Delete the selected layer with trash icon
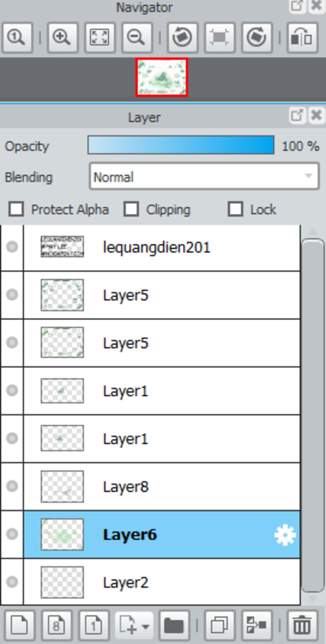Image resolution: width=326 pixels, height=644 pixels. pos(302,625)
